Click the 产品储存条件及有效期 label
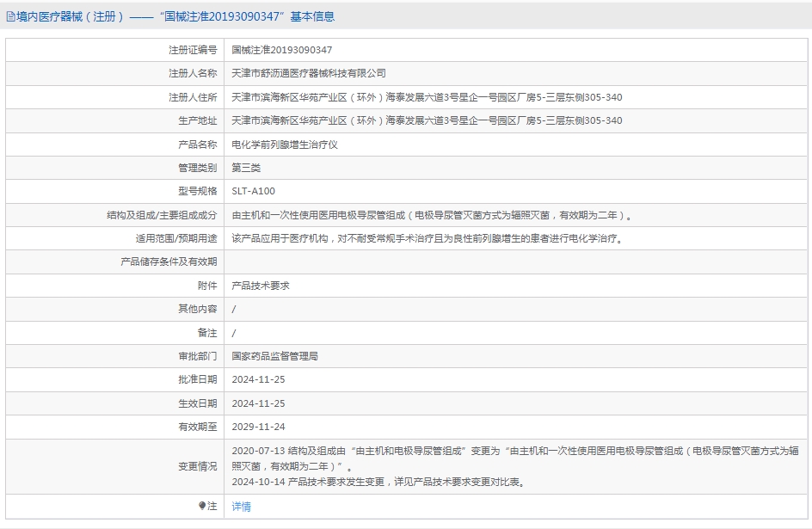Screen dimensions: 812x529 click(x=169, y=261)
